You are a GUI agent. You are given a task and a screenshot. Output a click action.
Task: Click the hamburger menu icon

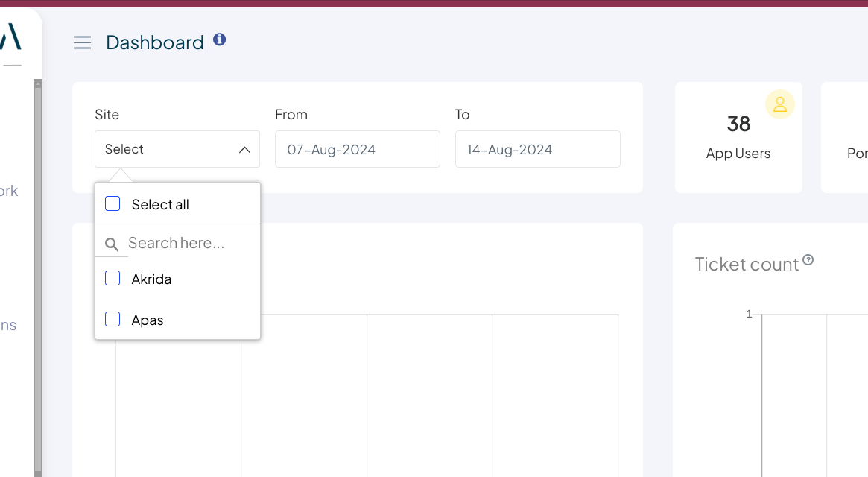point(82,42)
